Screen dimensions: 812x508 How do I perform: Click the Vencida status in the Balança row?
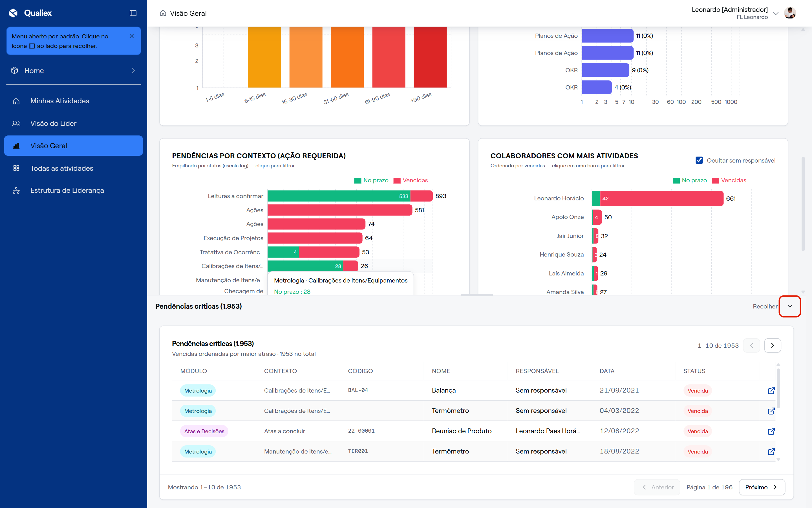click(x=698, y=390)
